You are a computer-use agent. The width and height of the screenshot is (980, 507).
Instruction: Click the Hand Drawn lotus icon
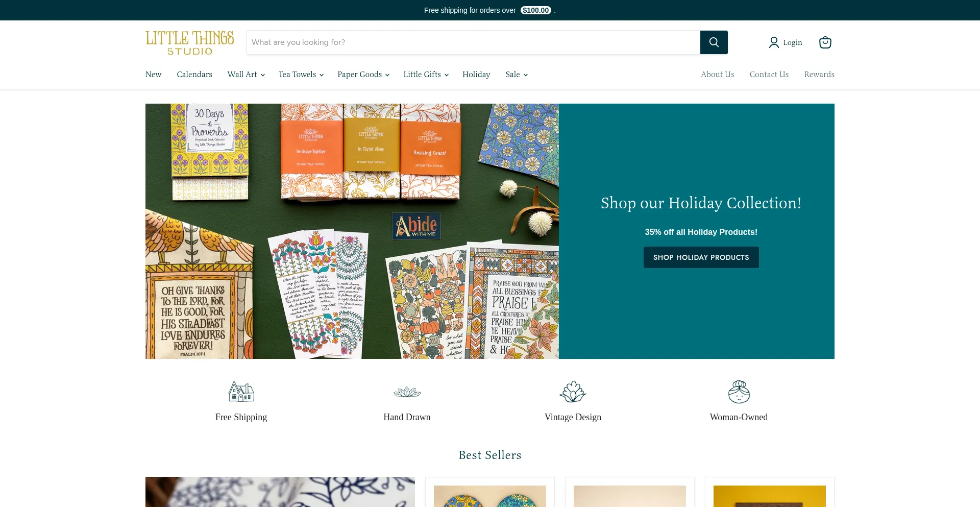point(407,392)
